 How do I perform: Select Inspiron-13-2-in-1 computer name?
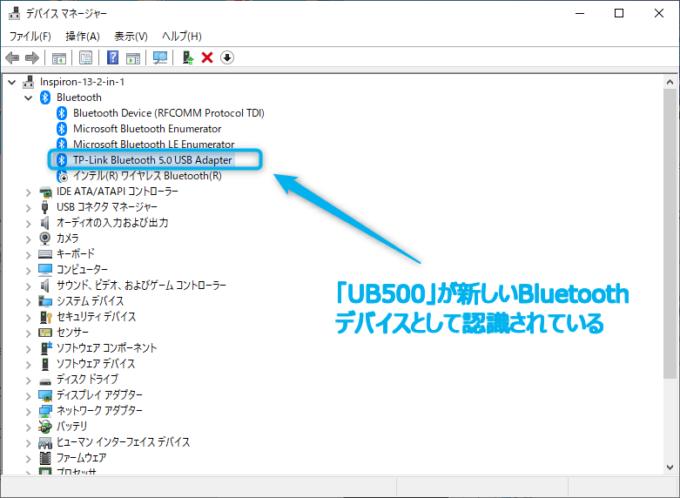click(x=82, y=82)
